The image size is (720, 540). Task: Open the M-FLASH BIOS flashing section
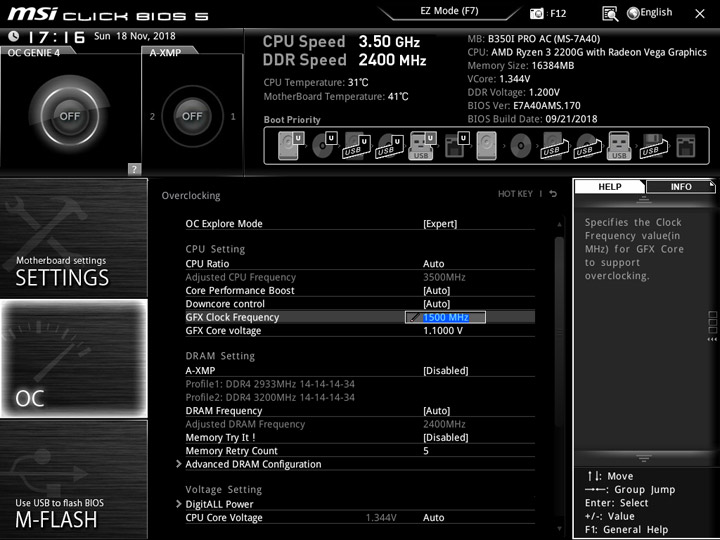click(73, 479)
